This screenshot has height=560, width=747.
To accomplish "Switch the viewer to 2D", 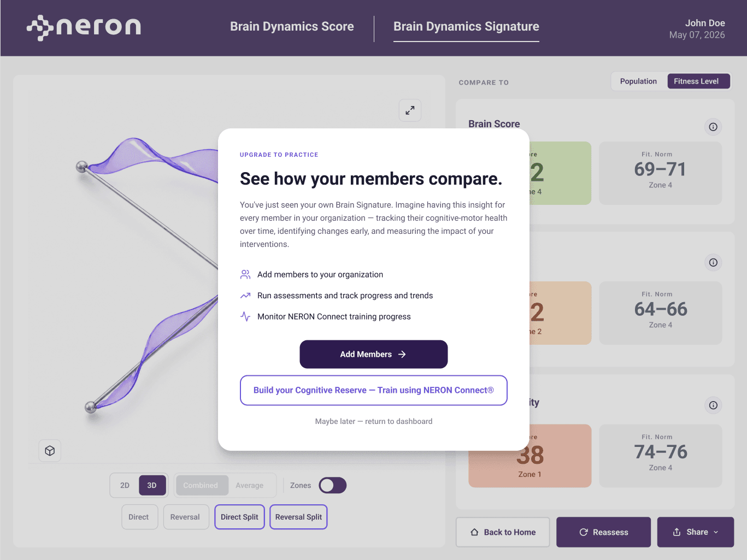I will pos(125,485).
